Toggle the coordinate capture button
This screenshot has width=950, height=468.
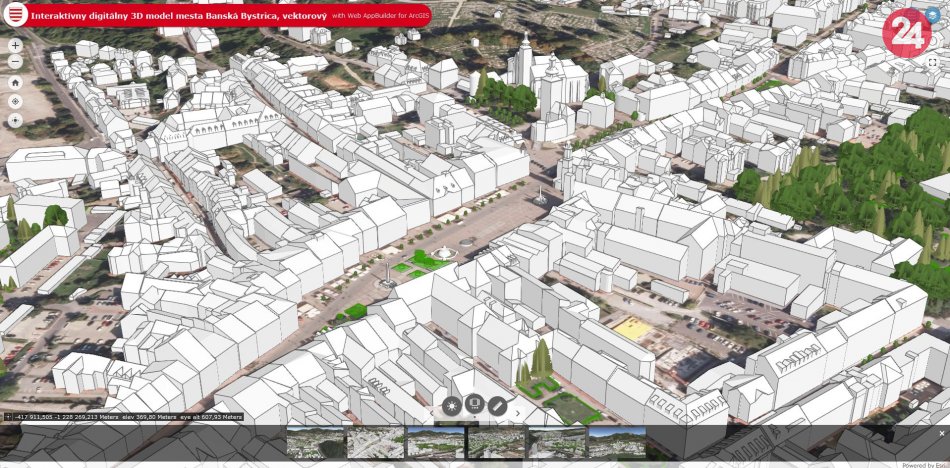[7, 417]
